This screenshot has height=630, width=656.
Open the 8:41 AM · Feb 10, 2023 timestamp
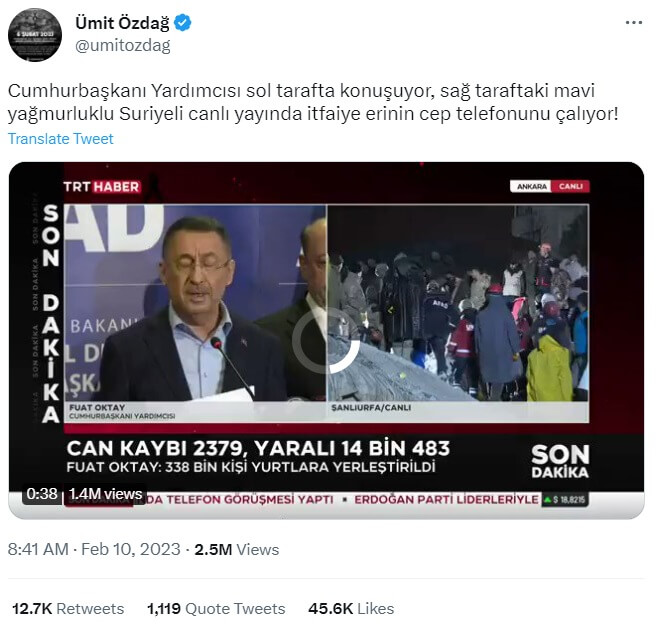pyautogui.click(x=94, y=549)
